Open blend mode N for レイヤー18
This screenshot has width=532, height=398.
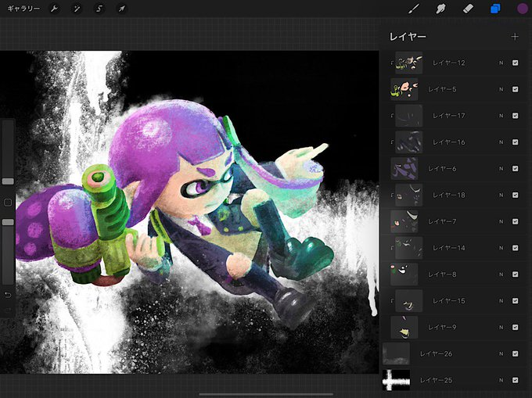(501, 195)
